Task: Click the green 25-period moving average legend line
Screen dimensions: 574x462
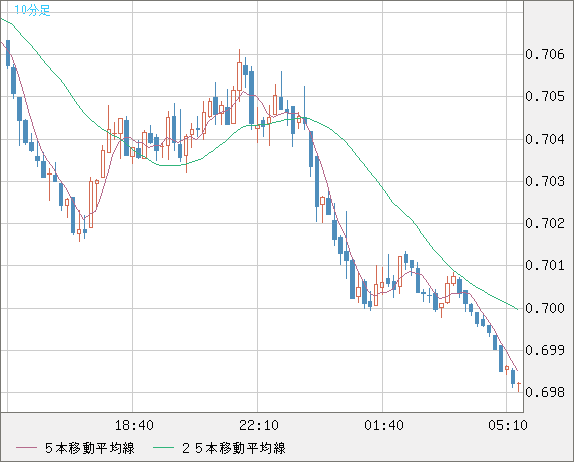Action: 163,448
